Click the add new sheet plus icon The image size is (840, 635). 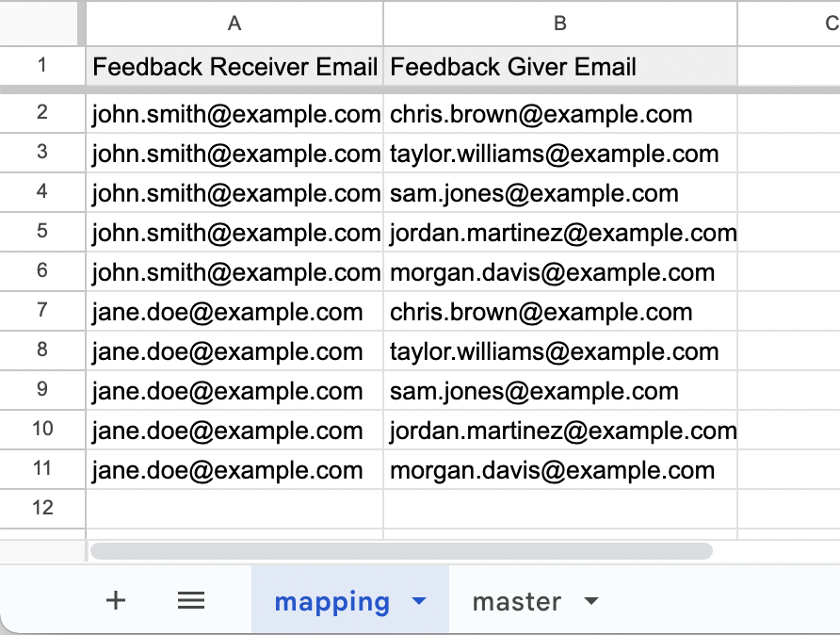coord(116,601)
